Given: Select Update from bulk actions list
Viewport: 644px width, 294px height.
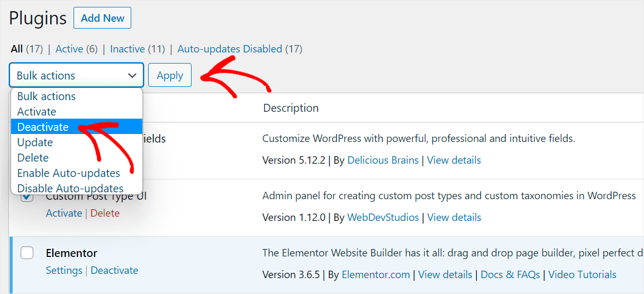Looking at the screenshot, I should pyautogui.click(x=77, y=142).
